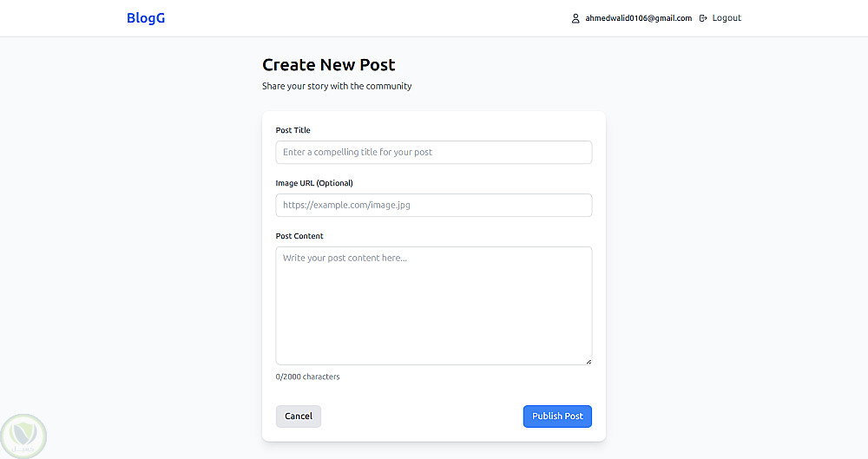The image size is (868, 459).
Task: Click the Logout text link
Action: pos(727,18)
